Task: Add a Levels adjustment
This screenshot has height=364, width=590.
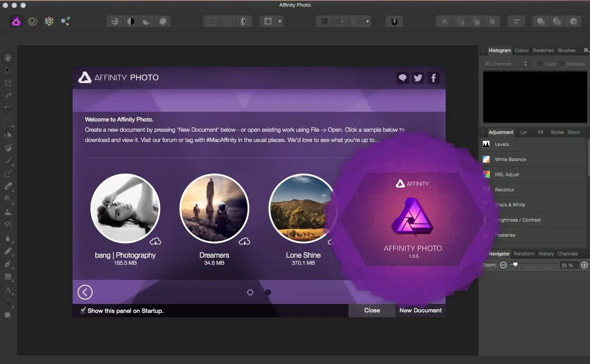Action: click(534, 144)
